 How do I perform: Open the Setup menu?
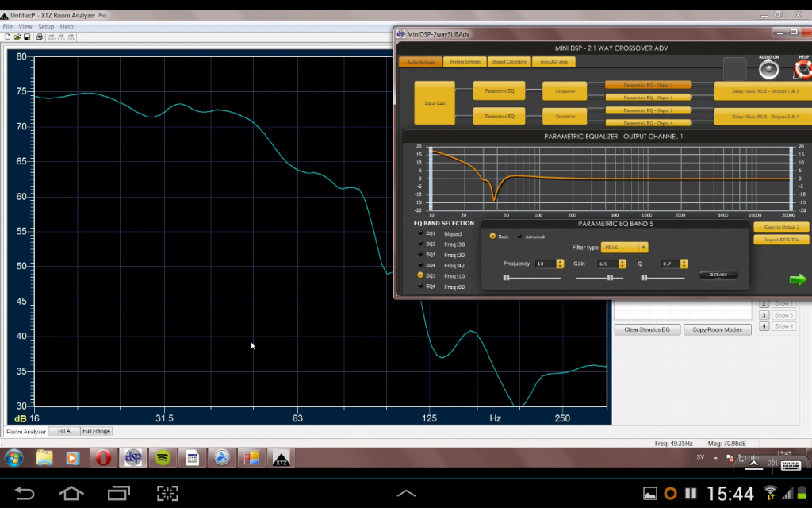[45, 26]
